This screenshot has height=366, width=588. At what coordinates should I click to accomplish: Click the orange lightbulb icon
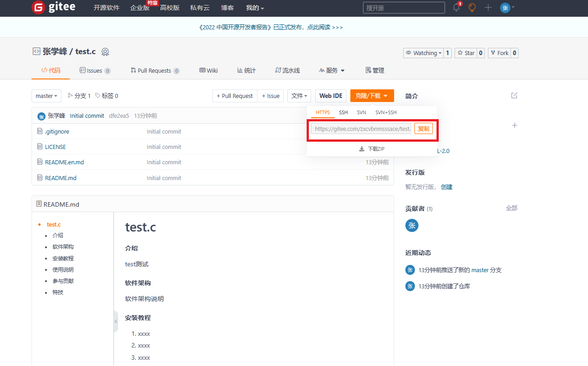tap(472, 8)
